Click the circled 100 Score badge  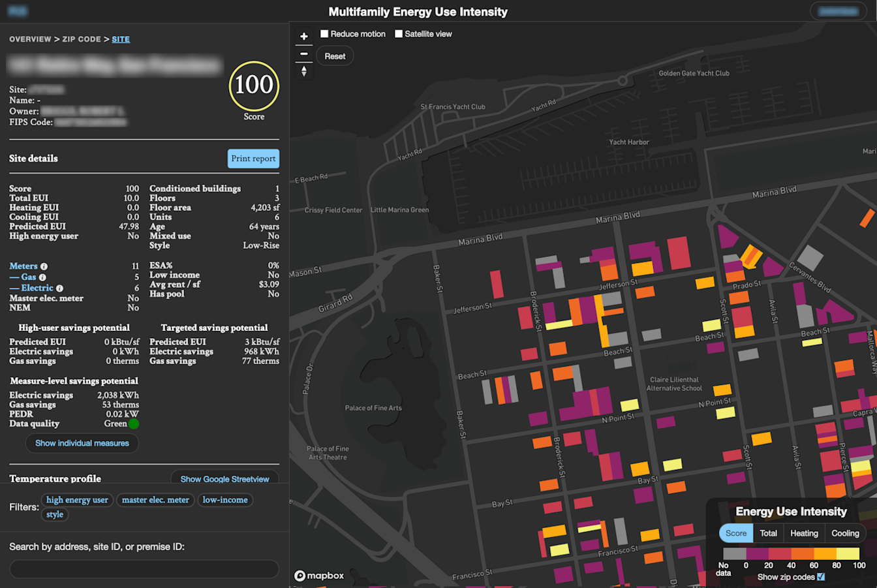coord(254,86)
